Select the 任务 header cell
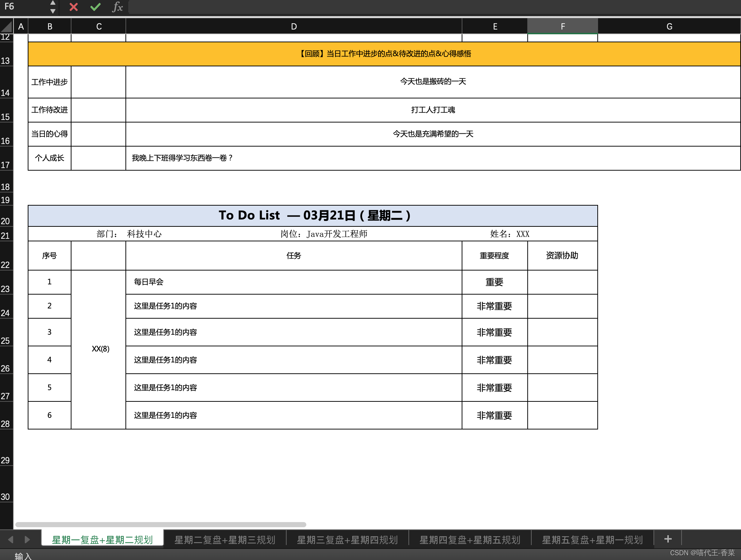This screenshot has height=560, width=741. tap(294, 256)
